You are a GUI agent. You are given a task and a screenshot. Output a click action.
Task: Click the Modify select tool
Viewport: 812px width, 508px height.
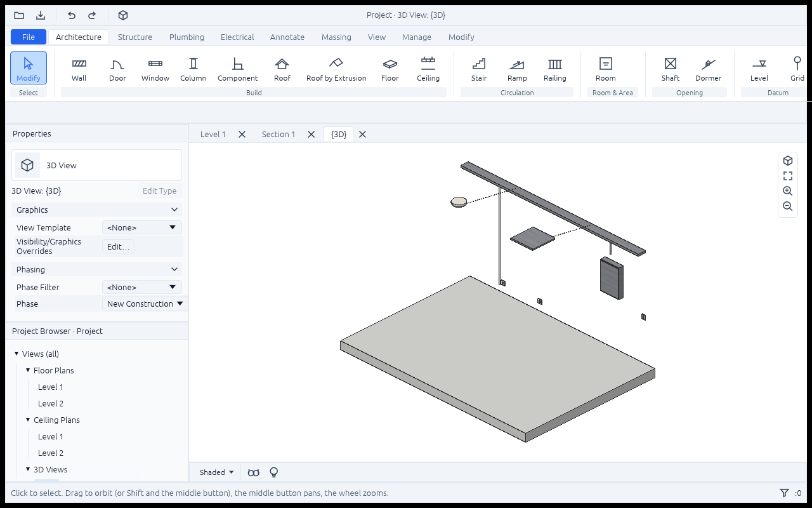(x=29, y=69)
